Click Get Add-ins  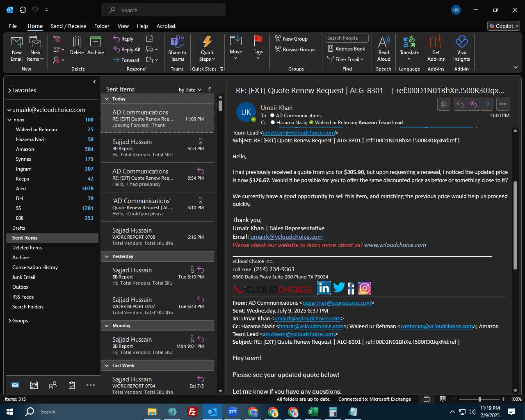tap(436, 48)
